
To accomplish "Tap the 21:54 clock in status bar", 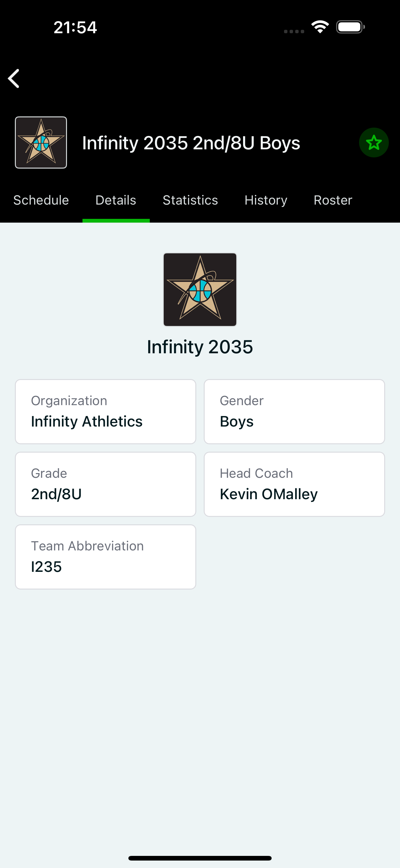I will 75,27.
